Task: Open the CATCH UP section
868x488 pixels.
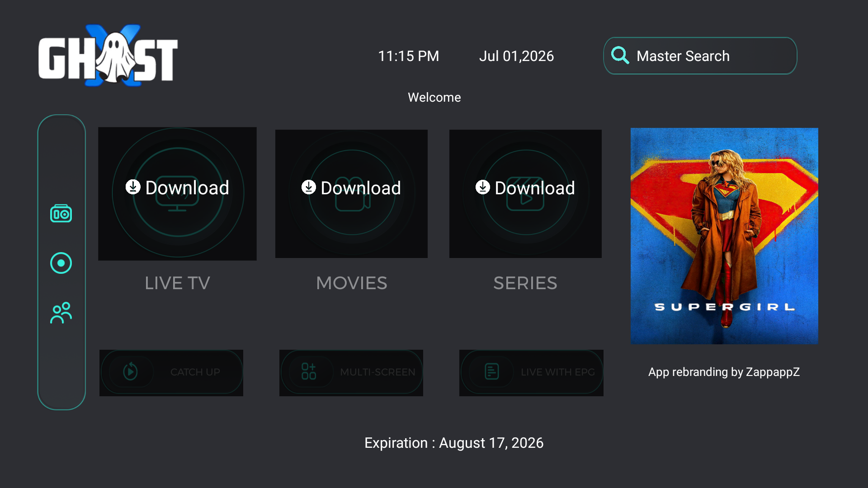Action: (x=171, y=373)
